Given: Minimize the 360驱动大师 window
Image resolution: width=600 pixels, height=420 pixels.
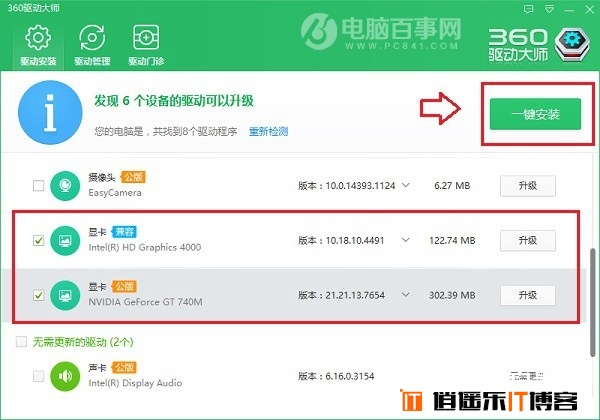Looking at the screenshot, I should click(x=569, y=10).
